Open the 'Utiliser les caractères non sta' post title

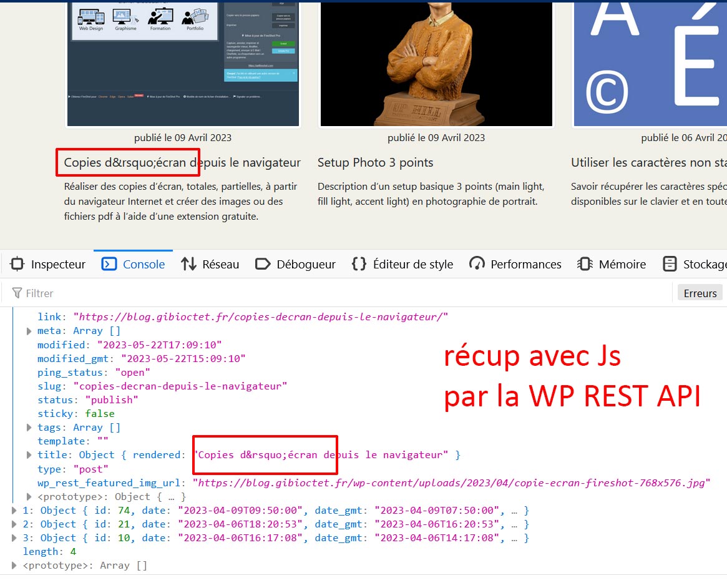(x=648, y=162)
